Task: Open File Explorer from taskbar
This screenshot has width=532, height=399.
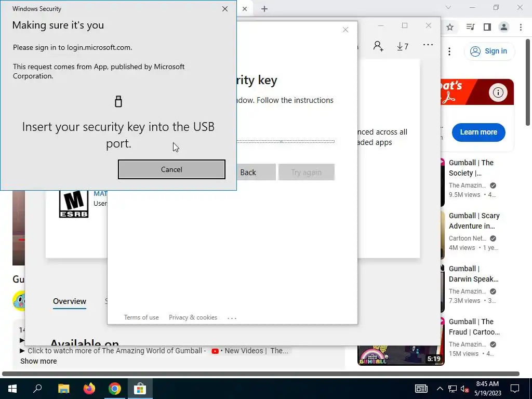Action: pyautogui.click(x=63, y=389)
